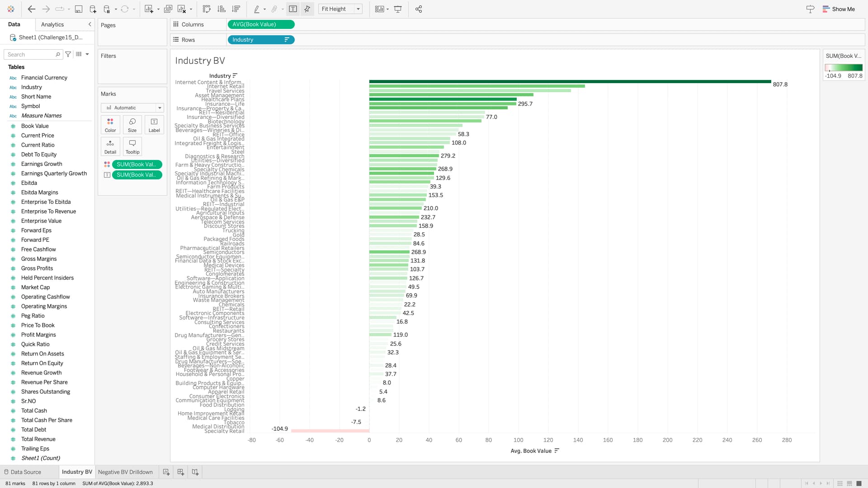The image size is (868, 488).
Task: Click the Show Me button
Action: (839, 9)
